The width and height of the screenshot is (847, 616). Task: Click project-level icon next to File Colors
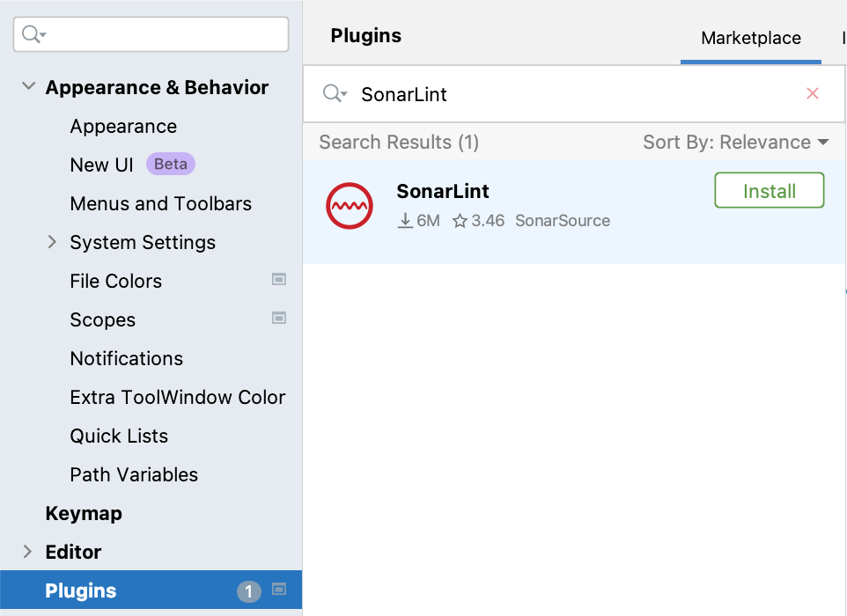[x=279, y=279]
